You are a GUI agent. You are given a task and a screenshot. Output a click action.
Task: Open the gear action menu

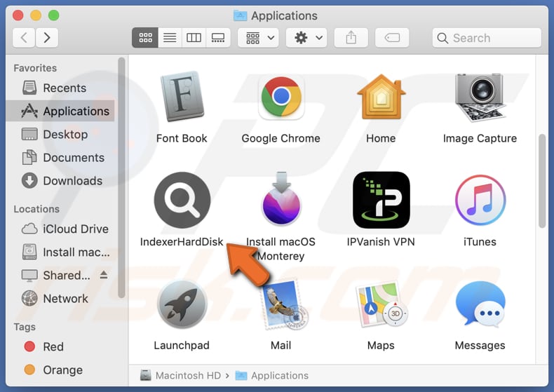306,38
